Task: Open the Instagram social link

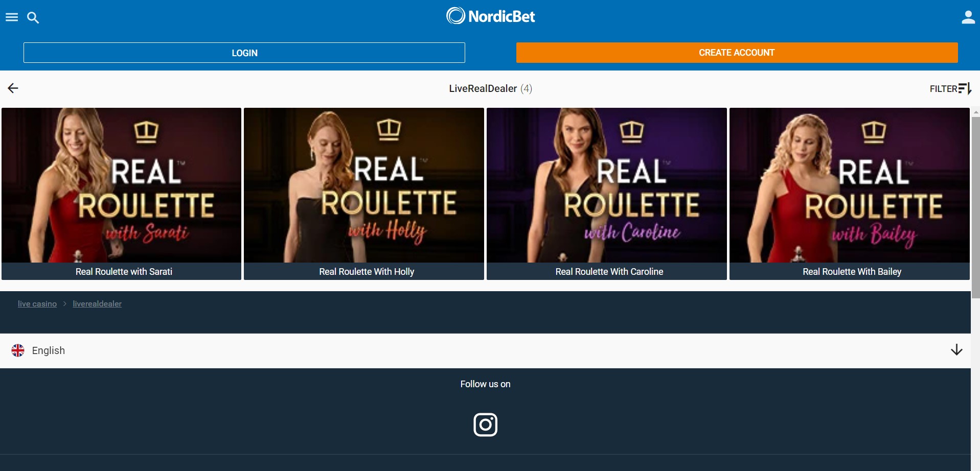Action: (485, 425)
